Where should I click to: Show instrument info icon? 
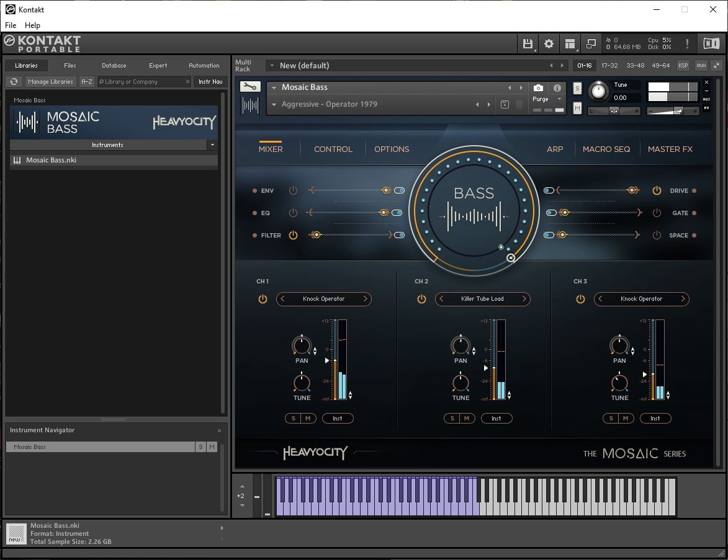pos(557,87)
